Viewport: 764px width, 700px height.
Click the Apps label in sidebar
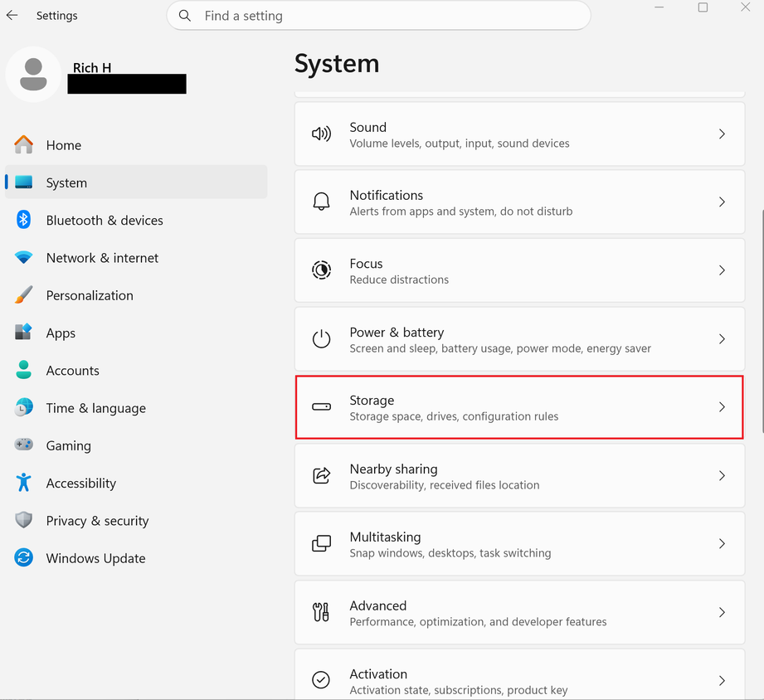[x=61, y=333]
